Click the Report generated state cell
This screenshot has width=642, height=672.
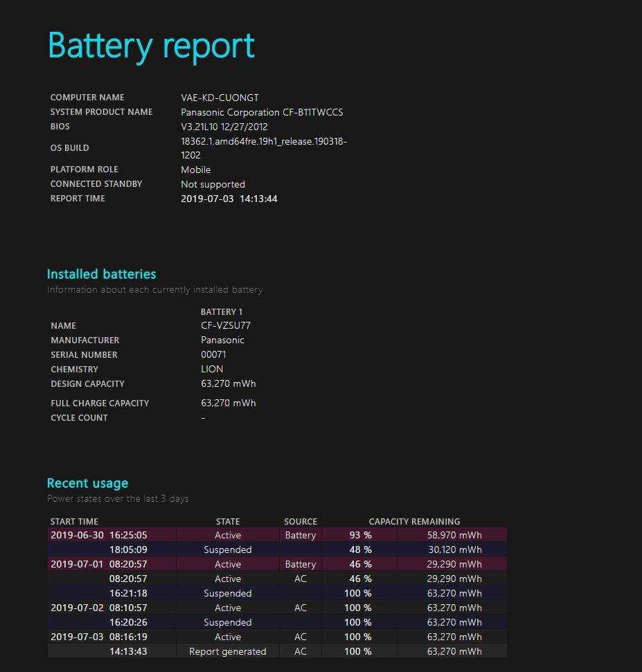click(x=227, y=651)
